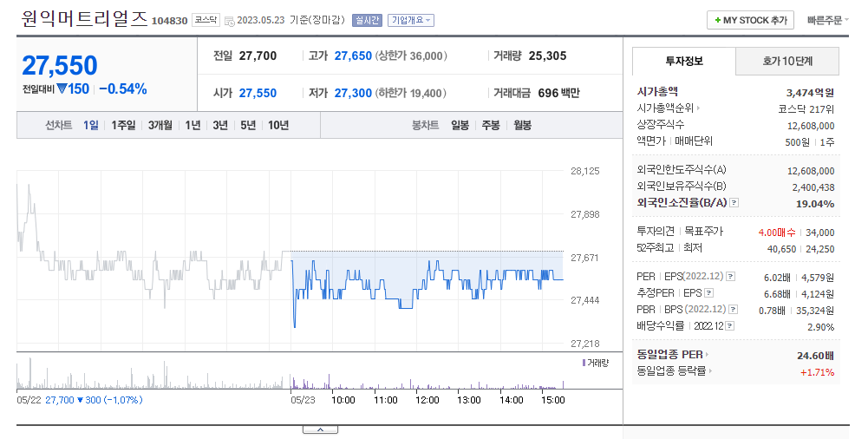This screenshot has height=439, width=868.
Task: Click the 저가 value 27,300
Action: [x=353, y=93]
